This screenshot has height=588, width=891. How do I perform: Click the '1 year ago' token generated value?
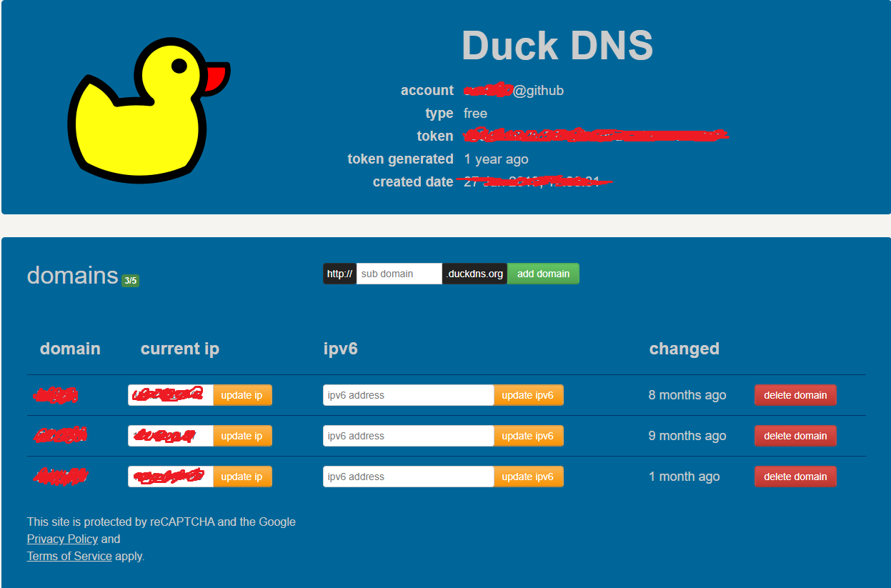point(497,159)
